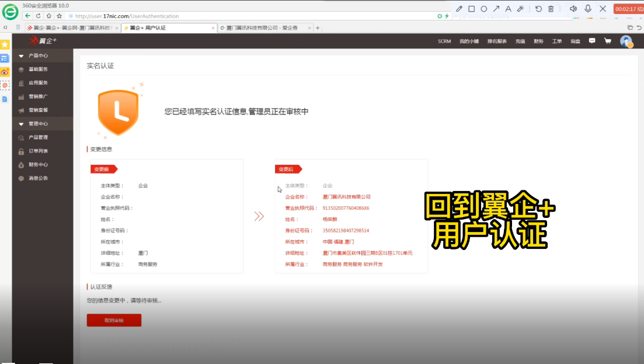Delete annotations with the trash icon
The image size is (644, 364).
pyautogui.click(x=551, y=9)
